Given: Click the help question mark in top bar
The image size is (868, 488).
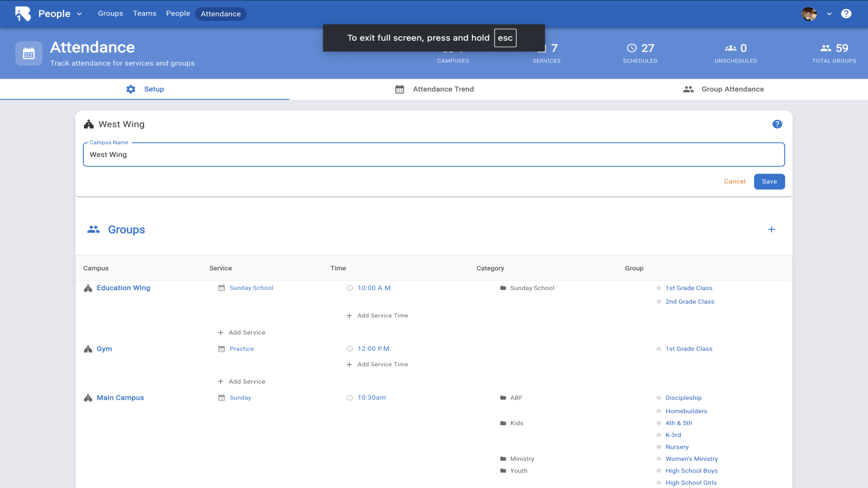Looking at the screenshot, I should (x=846, y=14).
